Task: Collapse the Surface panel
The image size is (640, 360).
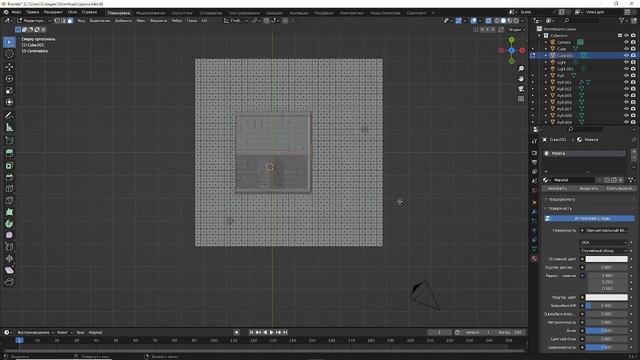Action: pos(560,209)
